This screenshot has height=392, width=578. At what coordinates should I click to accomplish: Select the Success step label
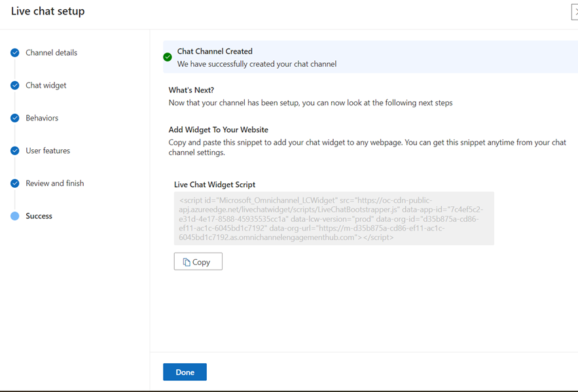pos(39,217)
